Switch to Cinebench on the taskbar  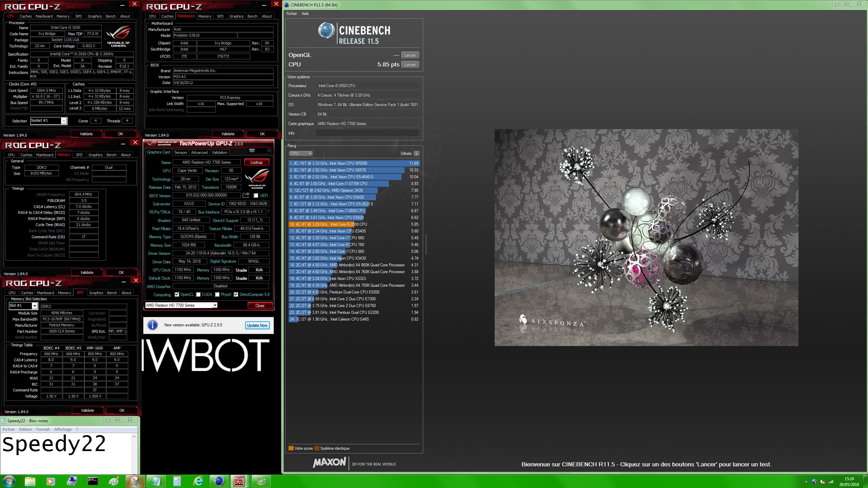click(x=219, y=481)
